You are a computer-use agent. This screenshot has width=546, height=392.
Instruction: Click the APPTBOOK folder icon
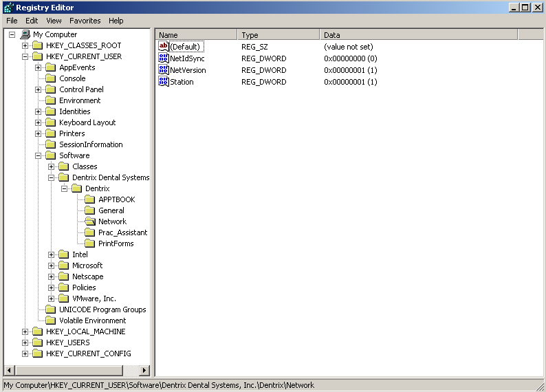click(90, 199)
